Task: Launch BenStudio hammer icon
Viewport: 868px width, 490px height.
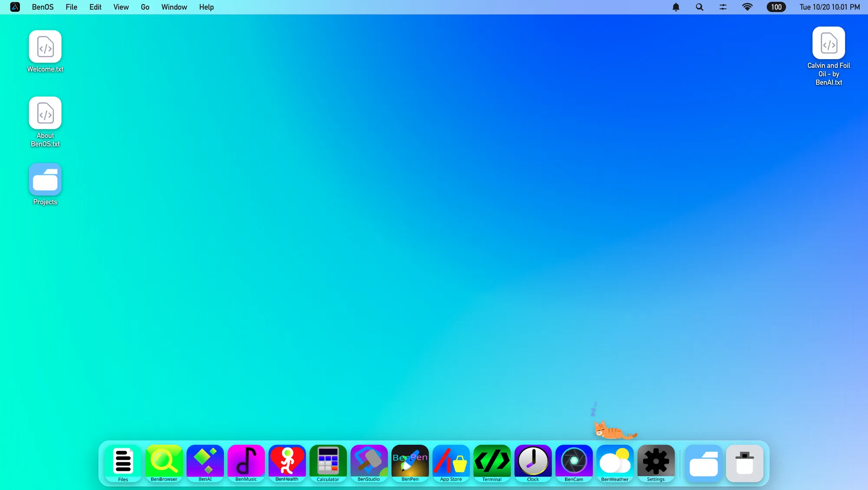Action: pyautogui.click(x=369, y=463)
